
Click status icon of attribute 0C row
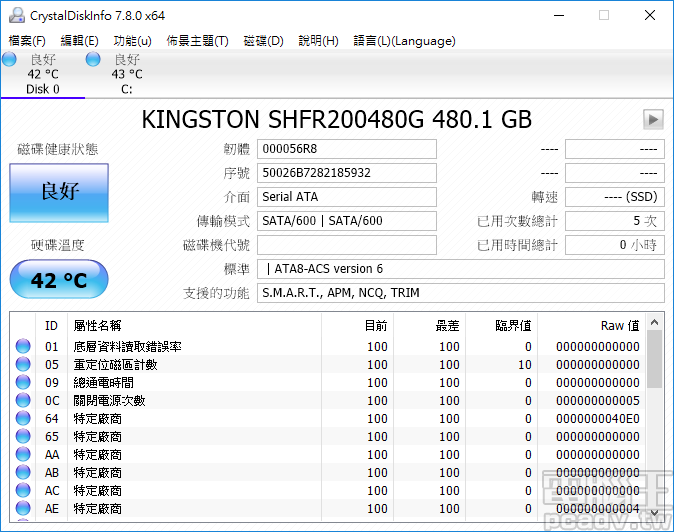click(23, 400)
